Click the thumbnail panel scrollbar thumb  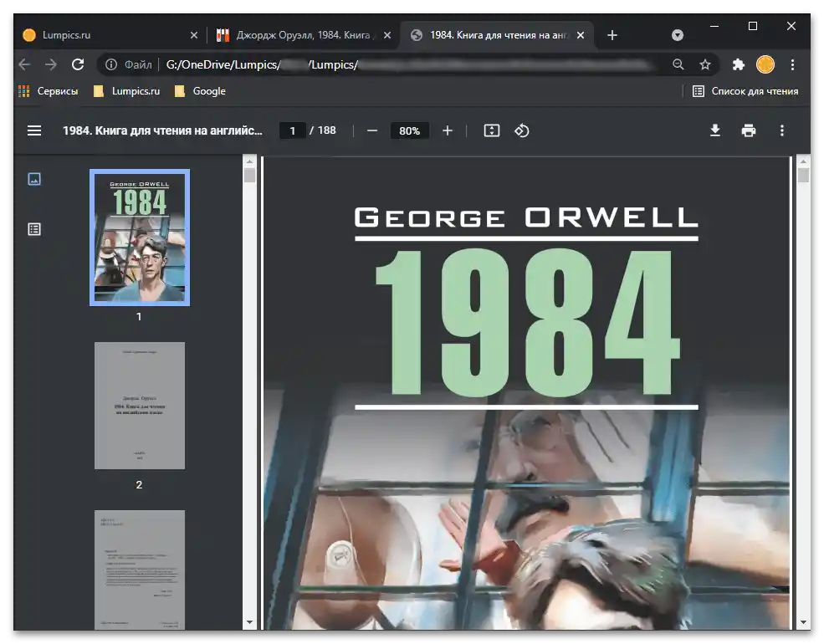click(249, 175)
